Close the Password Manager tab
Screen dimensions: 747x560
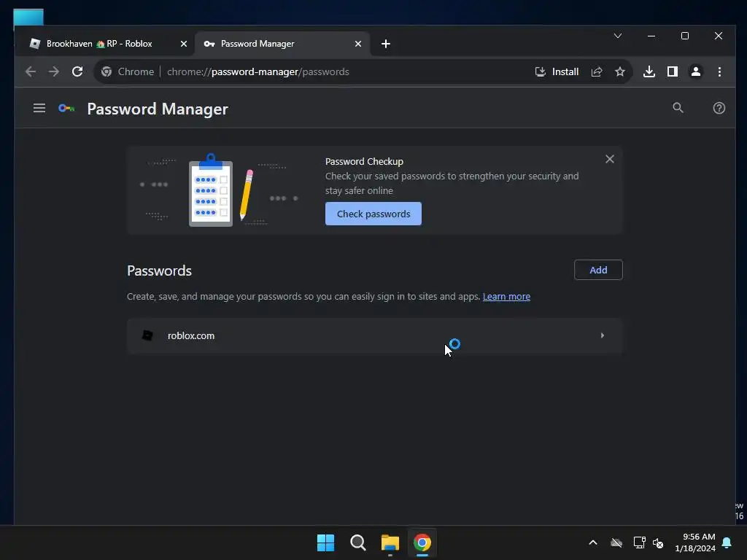357,44
